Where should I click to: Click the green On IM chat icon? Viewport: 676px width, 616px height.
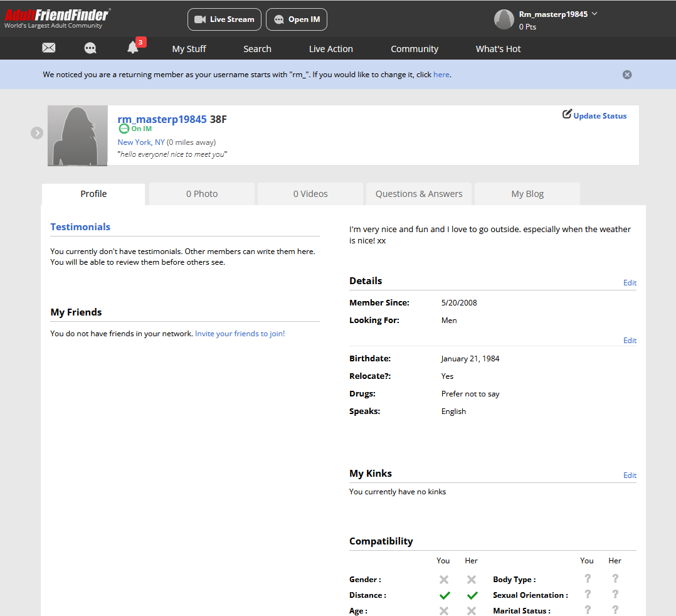(124, 129)
